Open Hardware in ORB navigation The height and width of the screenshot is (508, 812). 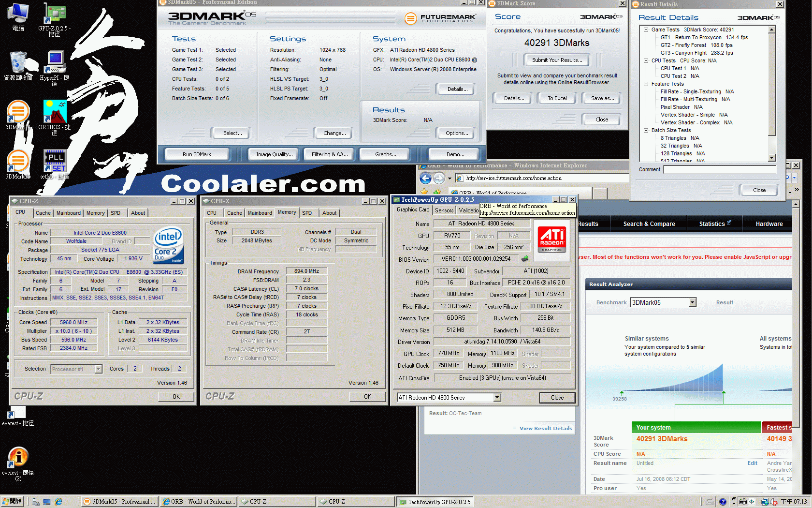pos(769,224)
